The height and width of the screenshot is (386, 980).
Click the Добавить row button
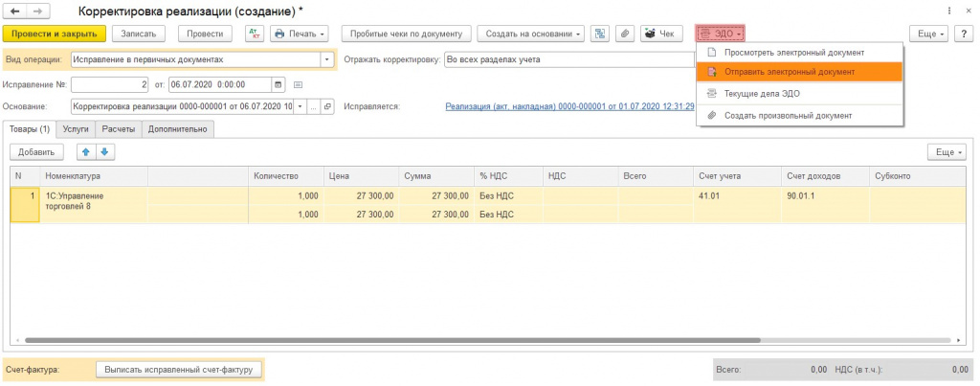(36, 152)
